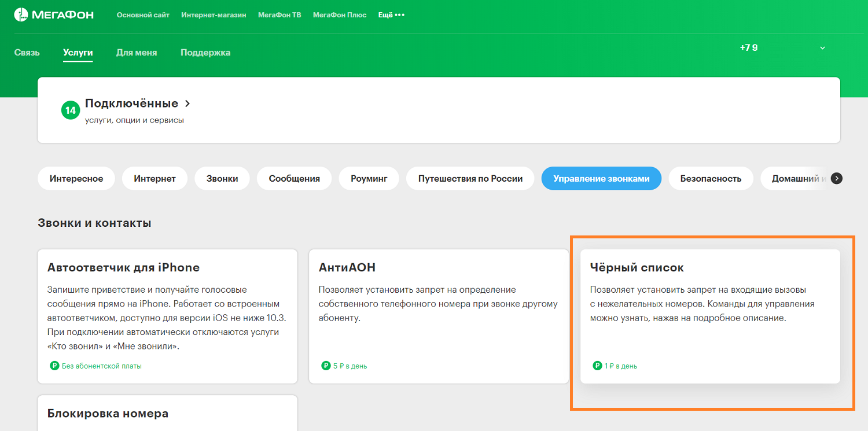Open МегаФон Плюс link
Viewport: 868px width, 431px height.
(340, 15)
